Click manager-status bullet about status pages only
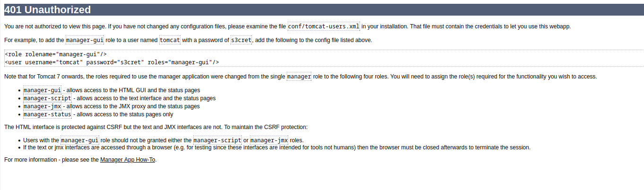Viewport: 644px width, 190px height. tap(47, 114)
